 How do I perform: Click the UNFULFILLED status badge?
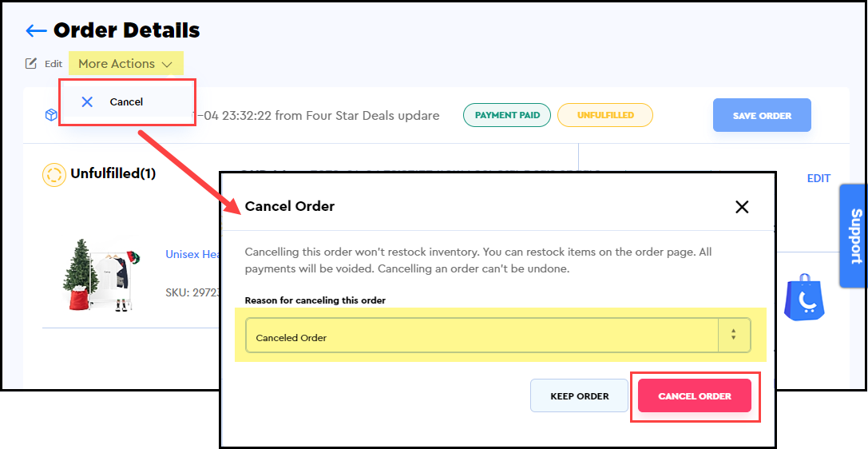pos(604,115)
